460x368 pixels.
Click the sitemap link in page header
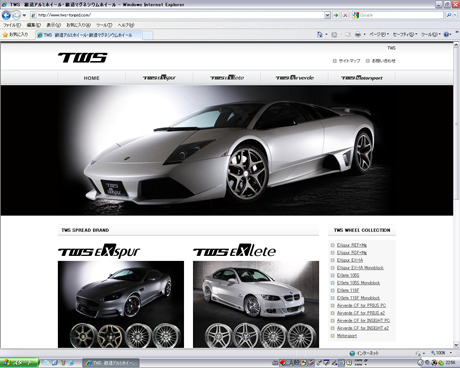coord(349,61)
